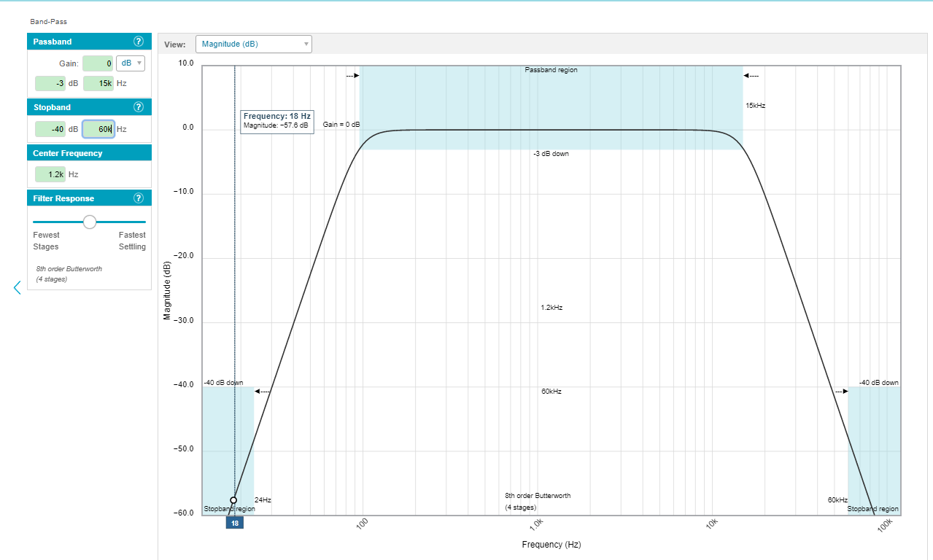Click the passband right edge arrow at 15kHz
Viewport: 933px width, 560px height.
click(751, 75)
